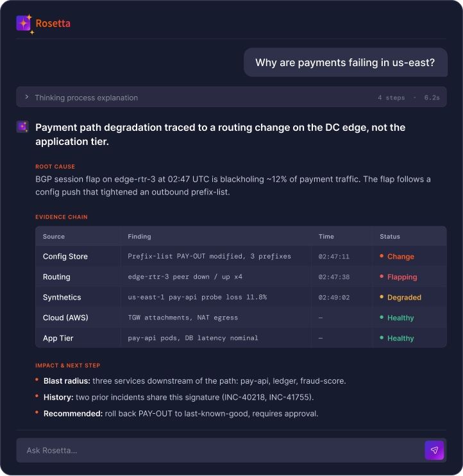This screenshot has height=476, width=463.
Task: Click the Time column header
Action: (326, 237)
